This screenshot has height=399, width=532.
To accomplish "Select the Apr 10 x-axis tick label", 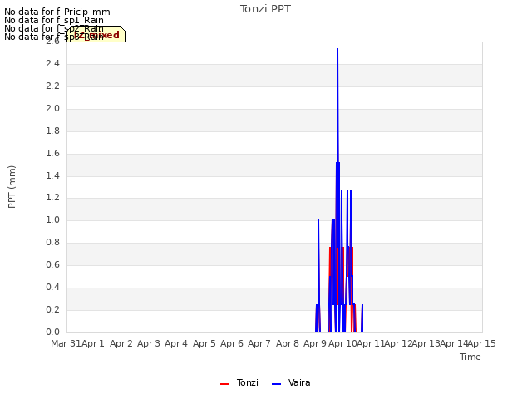I will click(x=342, y=343).
